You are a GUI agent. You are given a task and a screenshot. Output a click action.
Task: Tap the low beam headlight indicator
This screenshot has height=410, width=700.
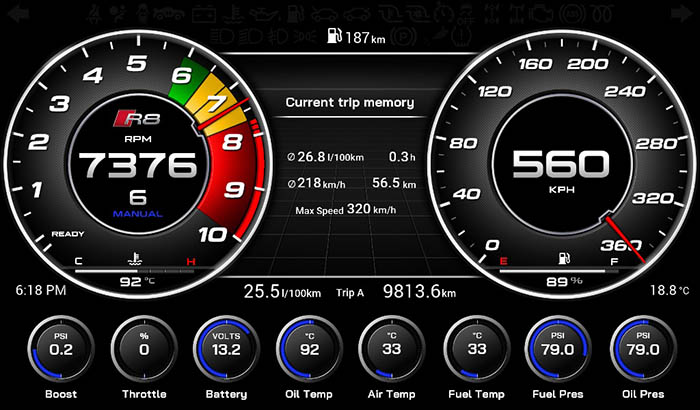[250, 36]
